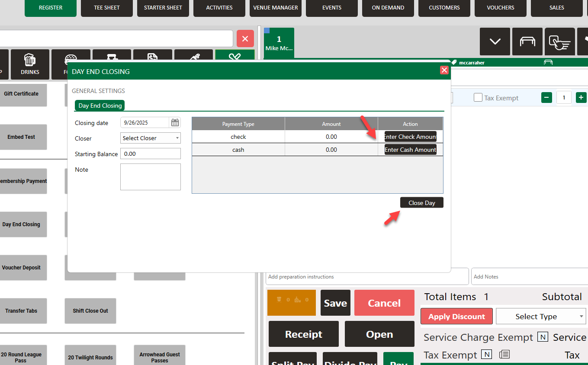Click the Close Day button

coord(421,203)
